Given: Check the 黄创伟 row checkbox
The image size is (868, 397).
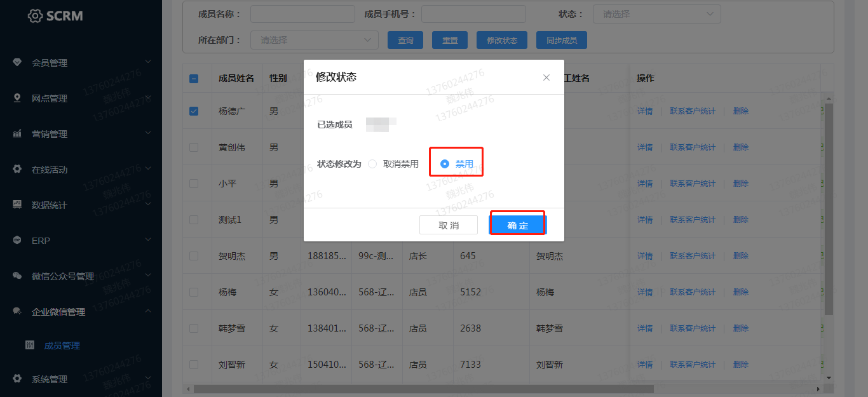Looking at the screenshot, I should click(x=194, y=147).
